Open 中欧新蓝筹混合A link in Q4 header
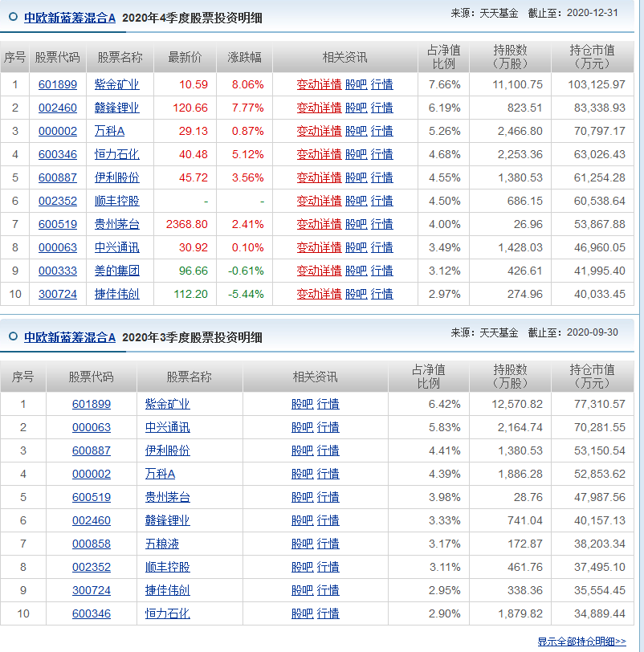Image resolution: width=644 pixels, height=652 pixels. [69, 18]
